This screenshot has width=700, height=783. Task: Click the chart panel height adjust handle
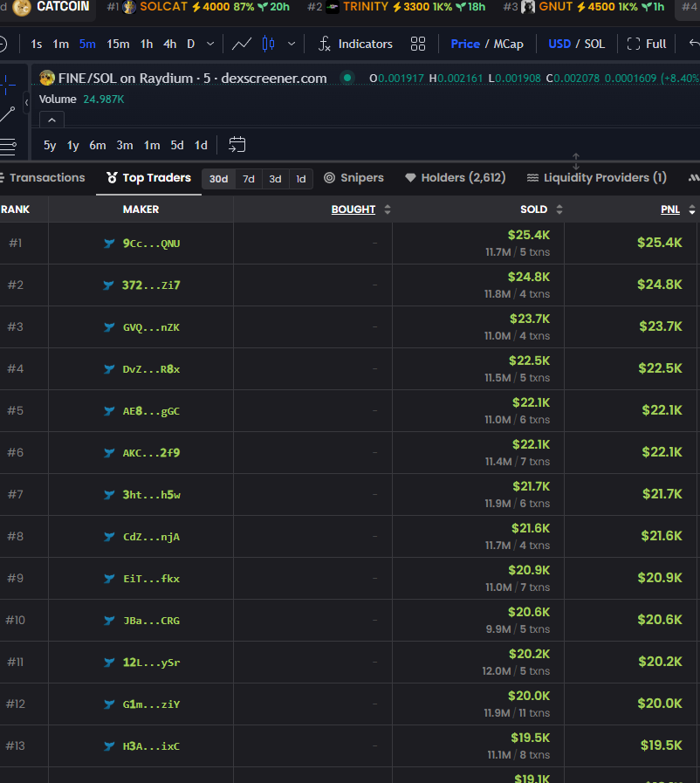tap(576, 161)
